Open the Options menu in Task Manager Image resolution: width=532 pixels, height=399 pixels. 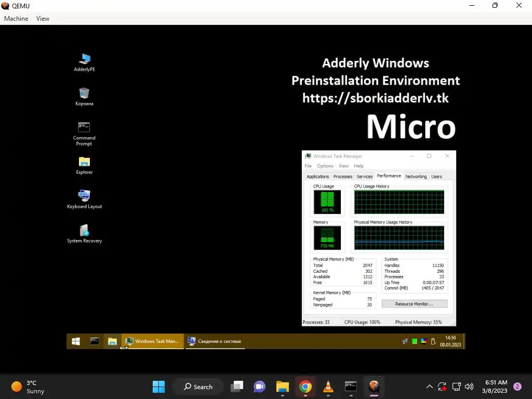click(325, 166)
